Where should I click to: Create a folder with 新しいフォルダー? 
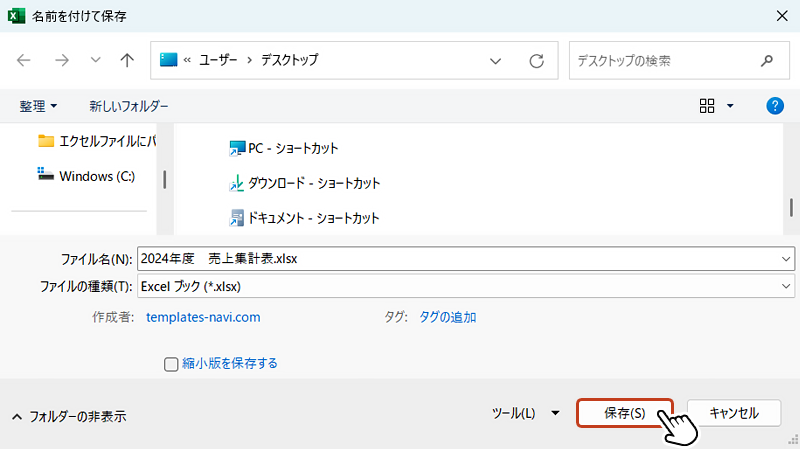tap(129, 106)
